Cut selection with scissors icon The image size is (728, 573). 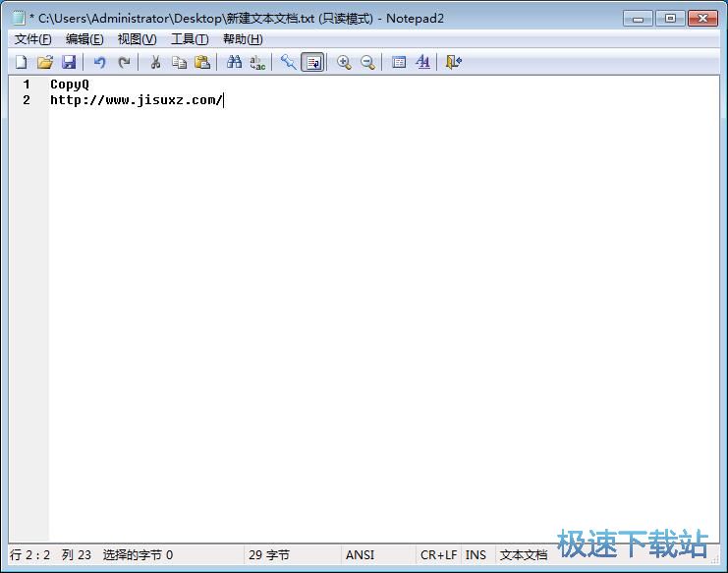point(155,62)
